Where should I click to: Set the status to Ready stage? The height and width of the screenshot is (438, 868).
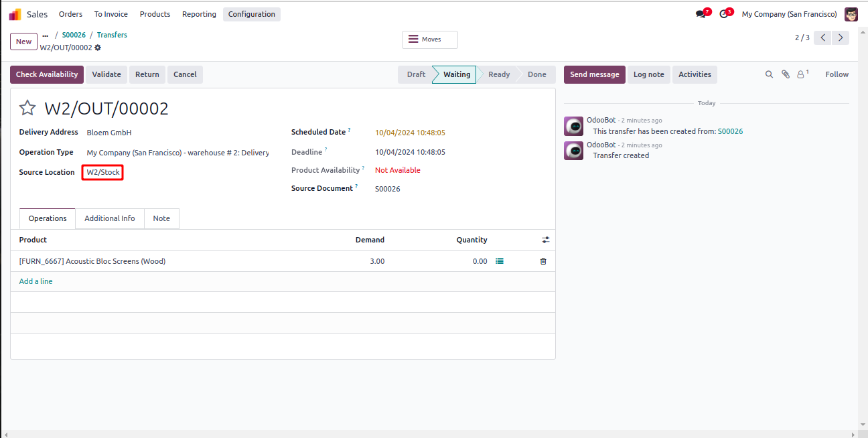tap(499, 74)
